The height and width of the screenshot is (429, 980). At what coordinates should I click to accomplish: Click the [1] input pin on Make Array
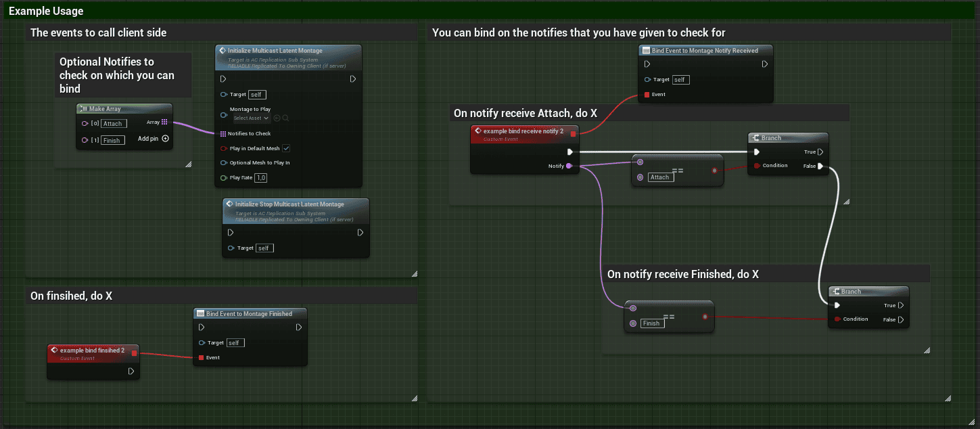[x=85, y=140]
